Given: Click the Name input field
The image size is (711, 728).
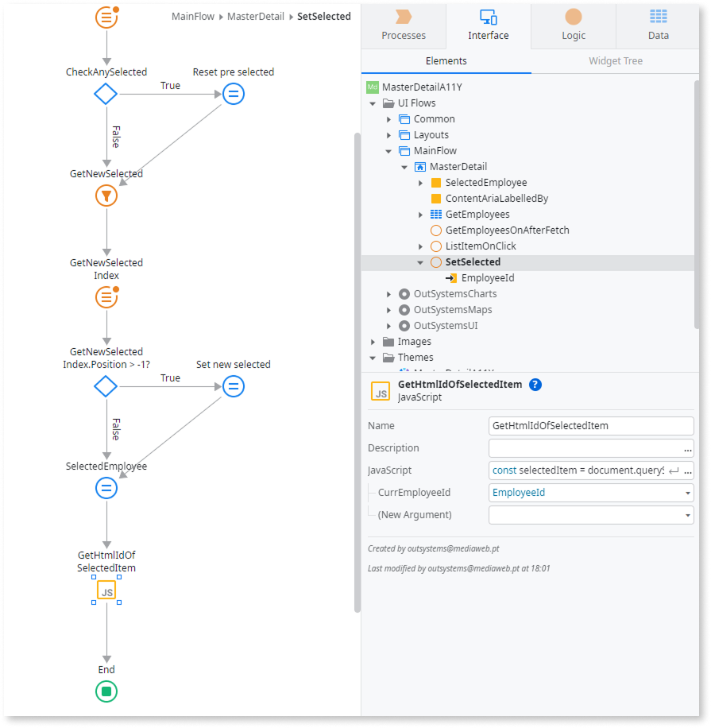Looking at the screenshot, I should [591, 426].
